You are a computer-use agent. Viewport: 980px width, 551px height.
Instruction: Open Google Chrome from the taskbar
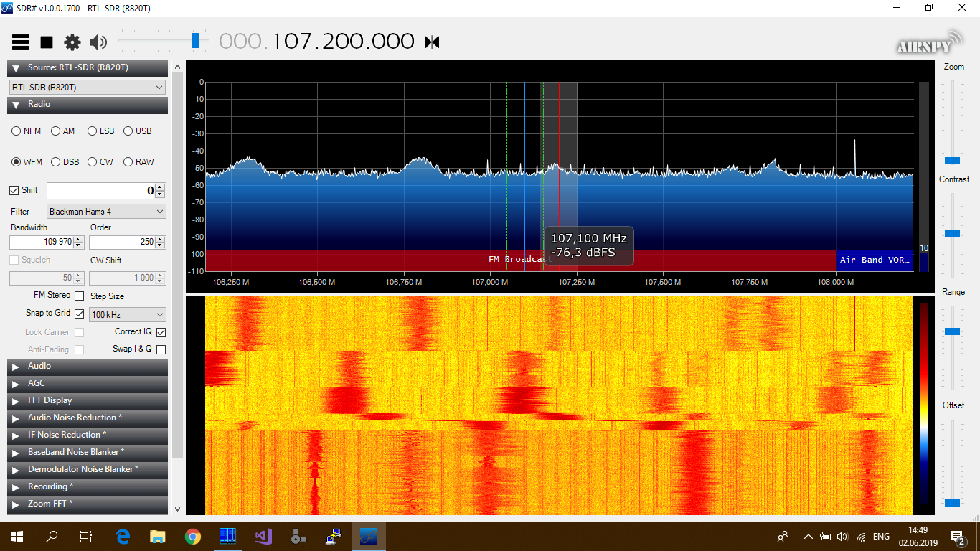[x=192, y=536]
